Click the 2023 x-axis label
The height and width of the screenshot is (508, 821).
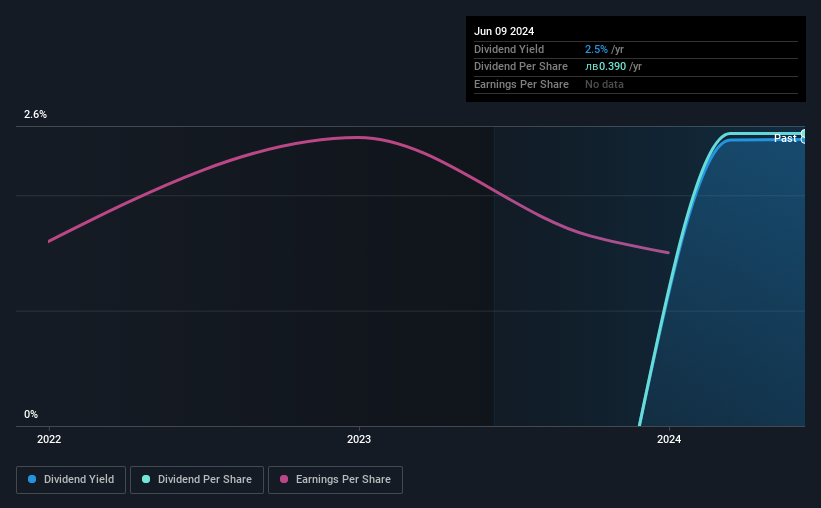click(359, 439)
